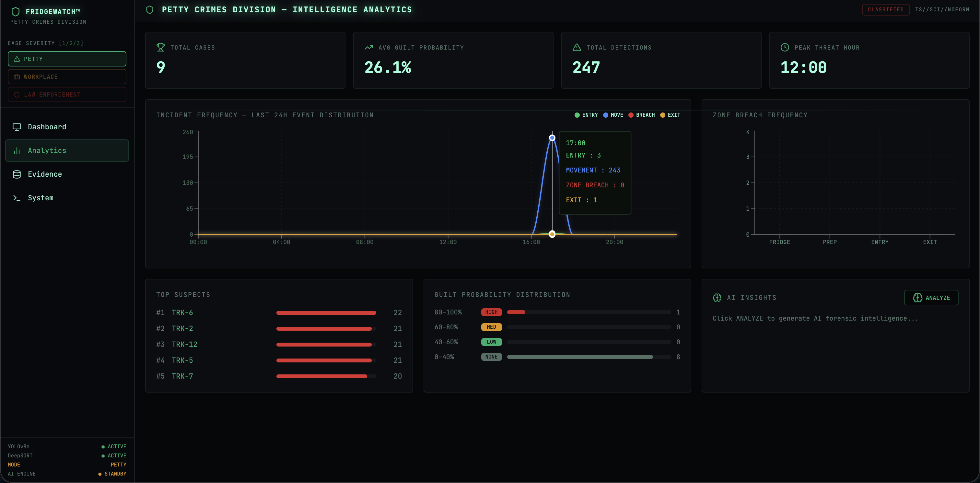Screen dimensions: 980x483
Task: Select the PETTY case severity option
Action: pos(67,59)
